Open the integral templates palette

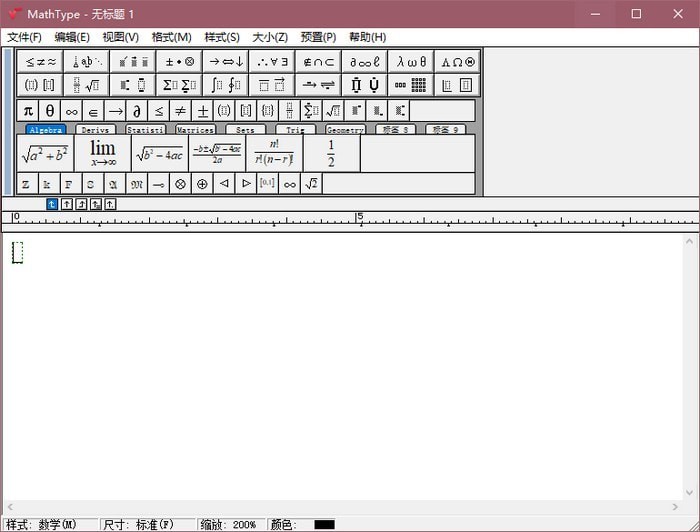click(x=226, y=85)
